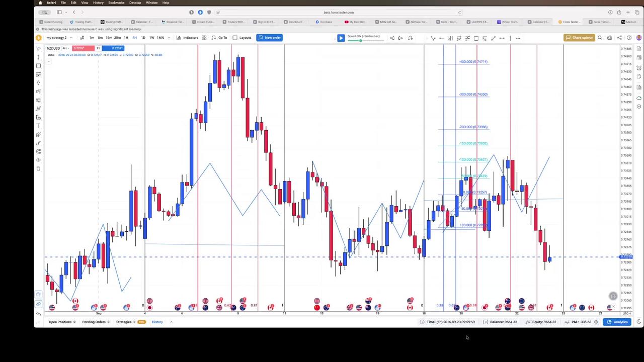Screen dimensions: 644x362
Task: Expand the timeframes dropdown arrow after 1MN
Action: pos(169,38)
